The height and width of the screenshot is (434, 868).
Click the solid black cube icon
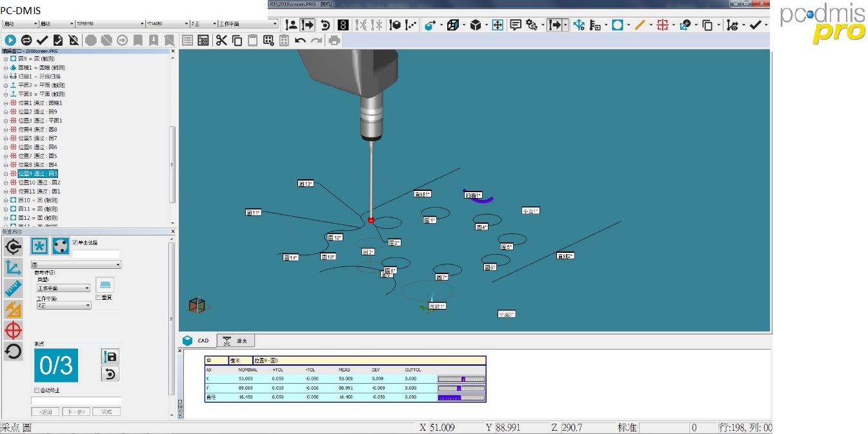click(x=476, y=25)
